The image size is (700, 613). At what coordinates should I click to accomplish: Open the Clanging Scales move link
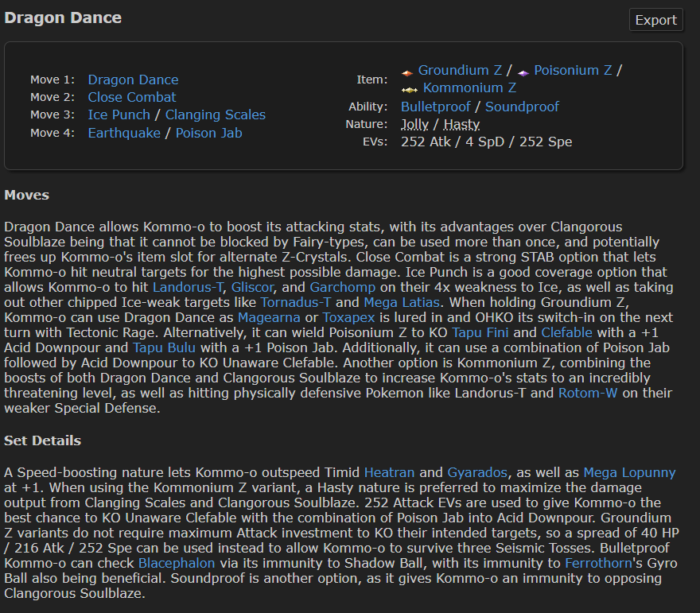(216, 114)
